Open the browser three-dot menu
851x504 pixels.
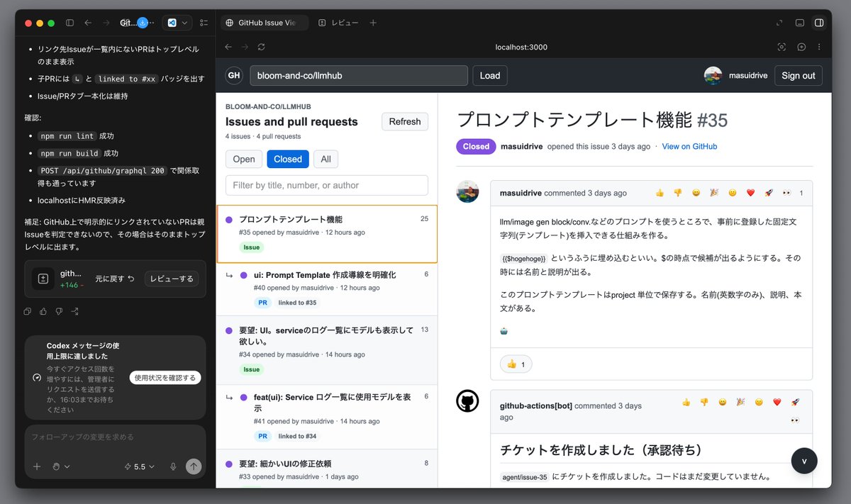click(821, 47)
